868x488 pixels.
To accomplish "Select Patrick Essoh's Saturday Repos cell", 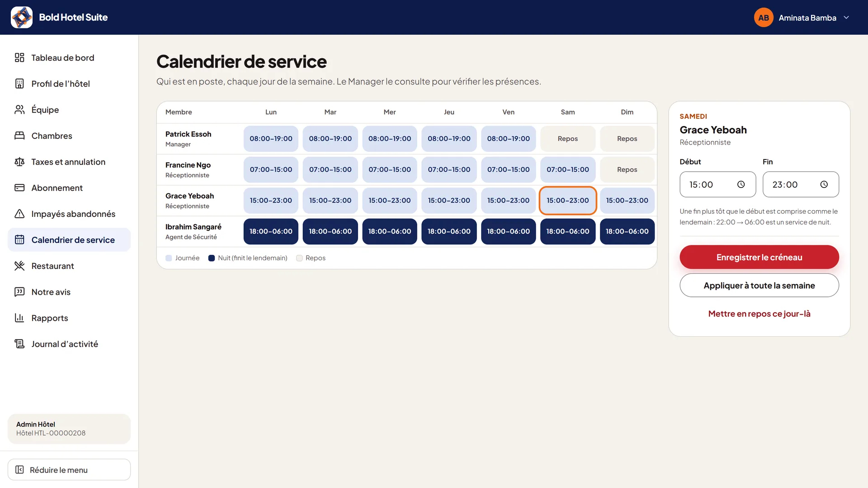I will tap(568, 139).
